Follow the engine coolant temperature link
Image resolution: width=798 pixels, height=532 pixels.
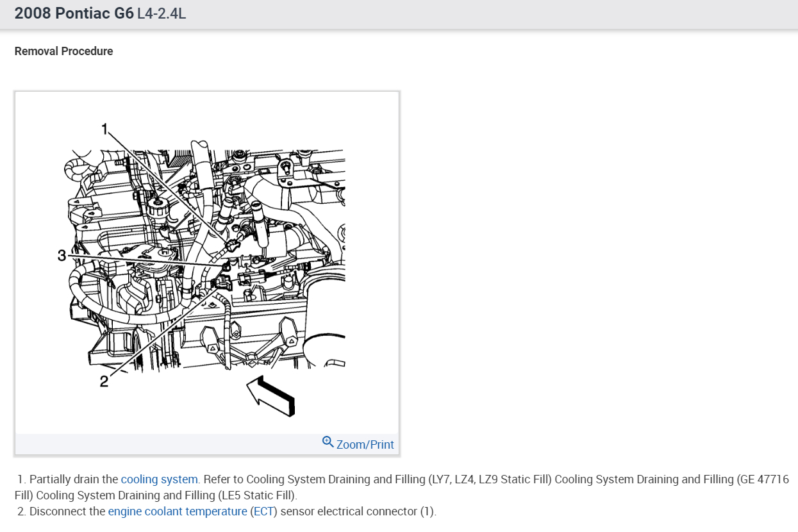[178, 511]
